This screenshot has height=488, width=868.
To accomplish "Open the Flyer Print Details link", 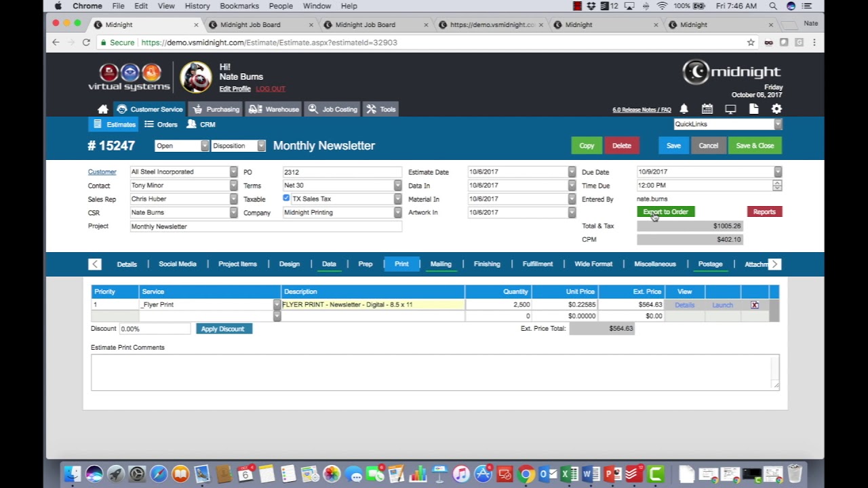I will point(684,305).
